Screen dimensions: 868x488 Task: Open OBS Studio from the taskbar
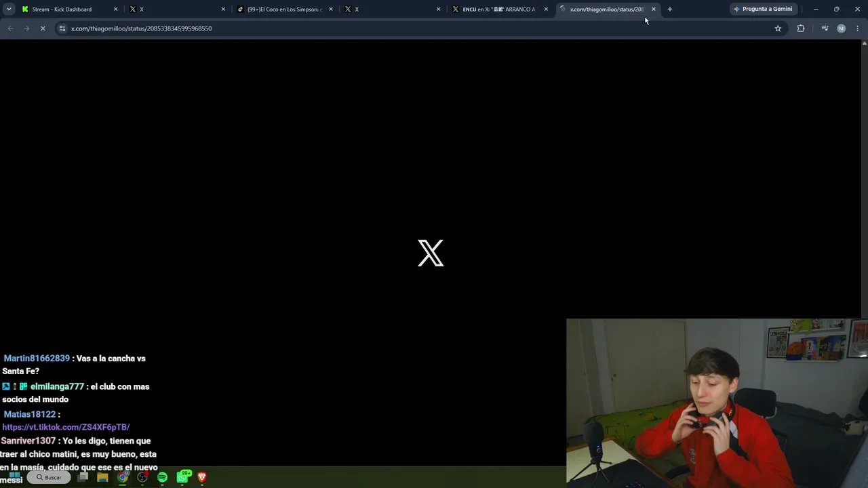coord(142,477)
